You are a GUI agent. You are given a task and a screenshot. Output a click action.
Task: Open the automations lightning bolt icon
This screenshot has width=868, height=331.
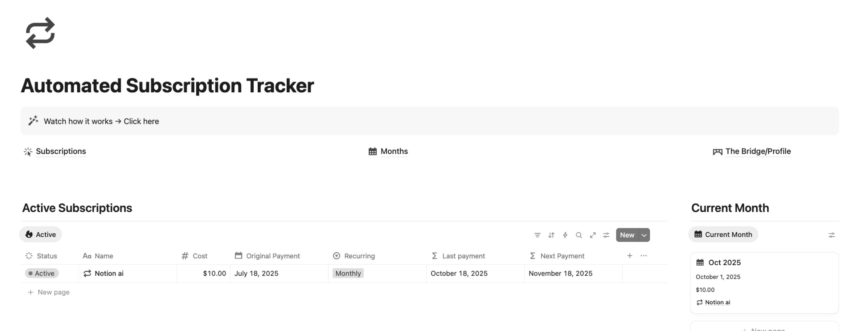[x=565, y=235]
